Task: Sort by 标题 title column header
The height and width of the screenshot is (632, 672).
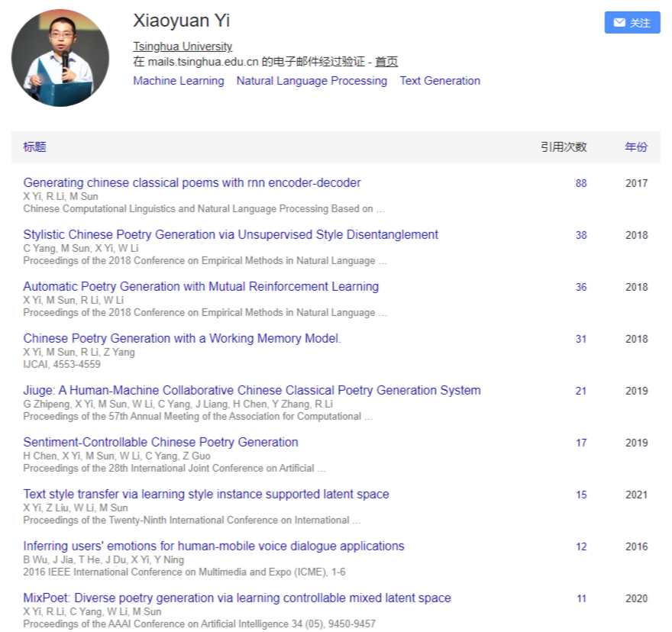Action: click(34, 147)
